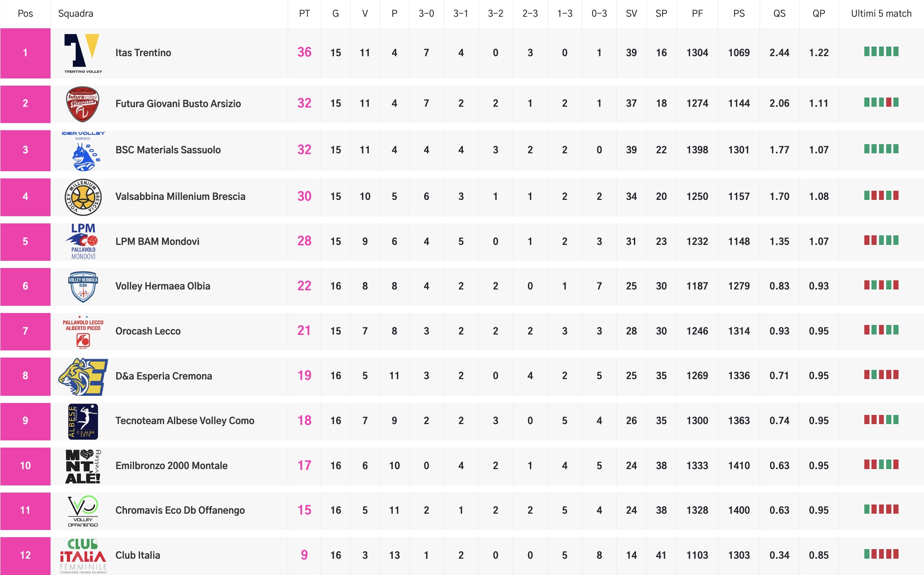Click Club Italia's recent form indicator bars
This screenshot has width=924, height=575.
coord(881,554)
